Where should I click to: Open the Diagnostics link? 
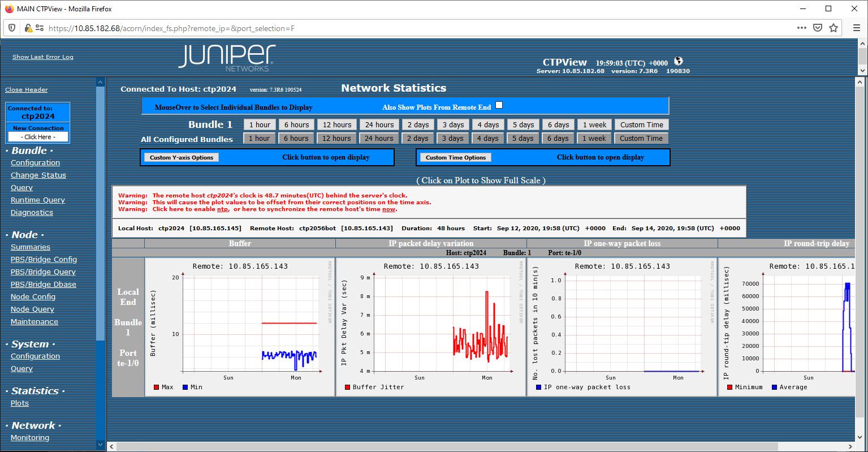pyautogui.click(x=32, y=213)
